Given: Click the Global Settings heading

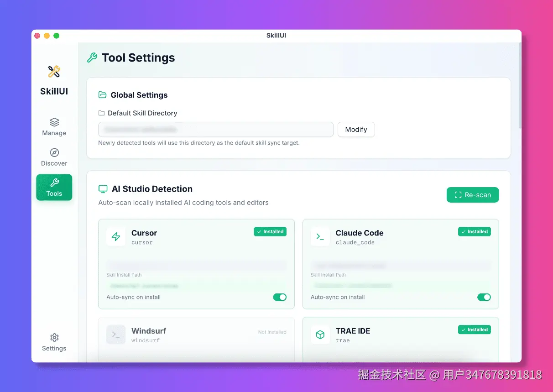Looking at the screenshot, I should [139, 95].
